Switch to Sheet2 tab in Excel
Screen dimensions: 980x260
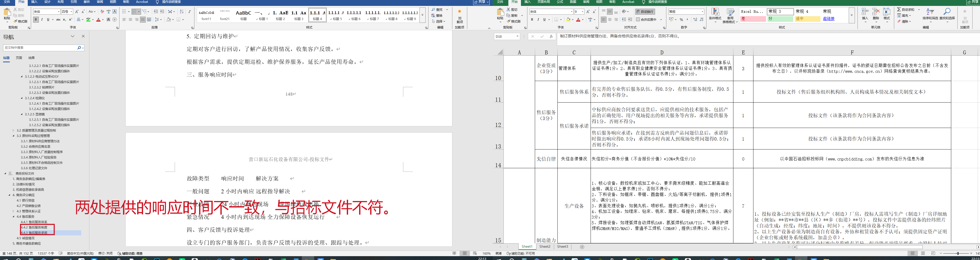[x=545, y=247]
